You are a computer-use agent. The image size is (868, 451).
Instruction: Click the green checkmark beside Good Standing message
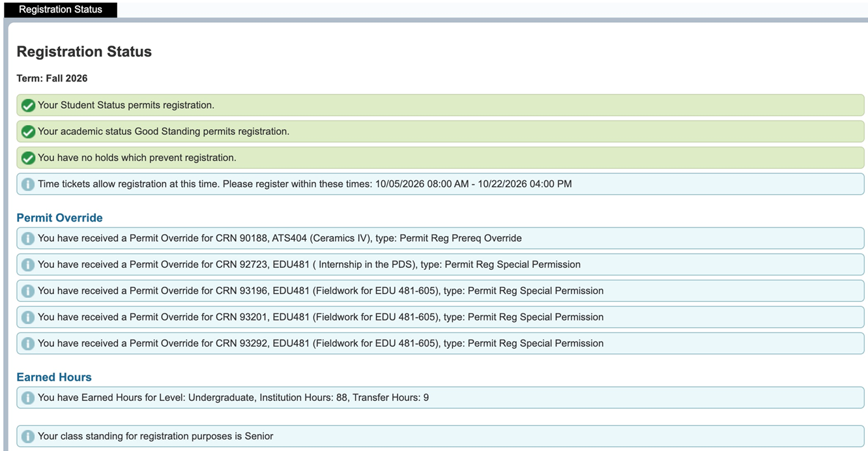[28, 132]
